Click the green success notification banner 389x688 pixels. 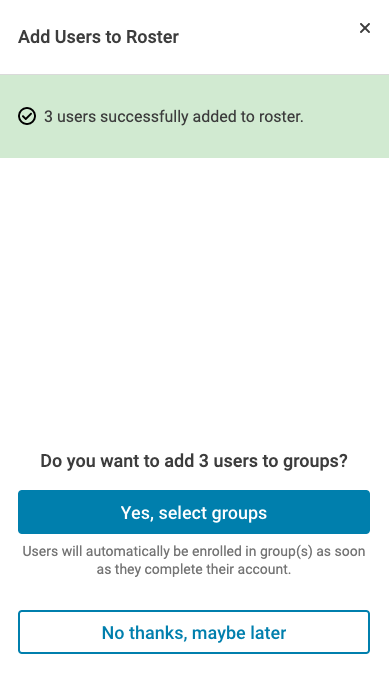pyautogui.click(x=194, y=116)
